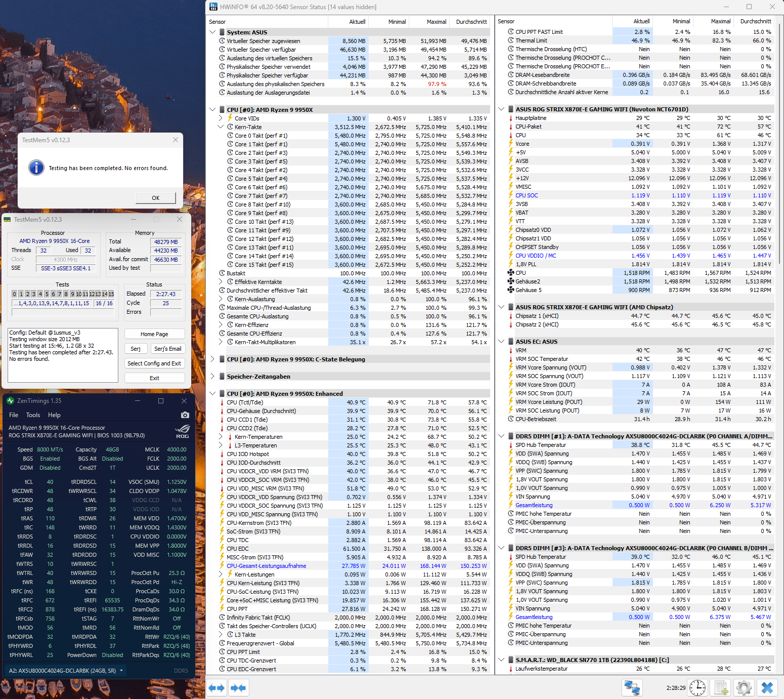Expand the Speicher-Zeitangaben section
The height and width of the screenshot is (699, 784).
[212, 376]
